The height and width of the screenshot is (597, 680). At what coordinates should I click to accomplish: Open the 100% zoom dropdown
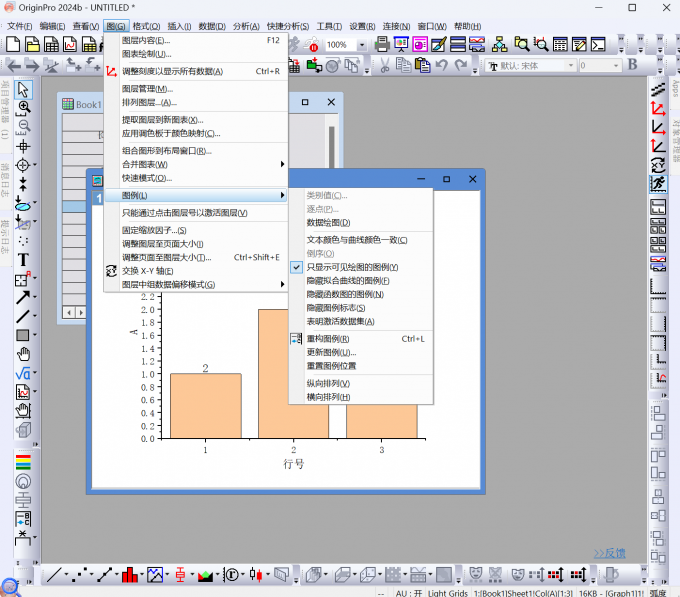click(x=361, y=45)
